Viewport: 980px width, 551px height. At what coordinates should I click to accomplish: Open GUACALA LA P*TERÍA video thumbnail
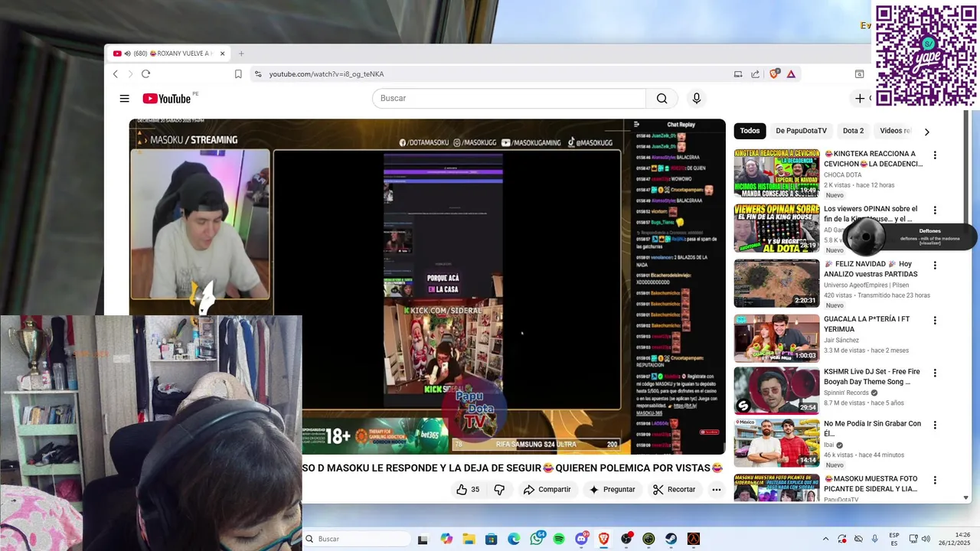coord(776,337)
